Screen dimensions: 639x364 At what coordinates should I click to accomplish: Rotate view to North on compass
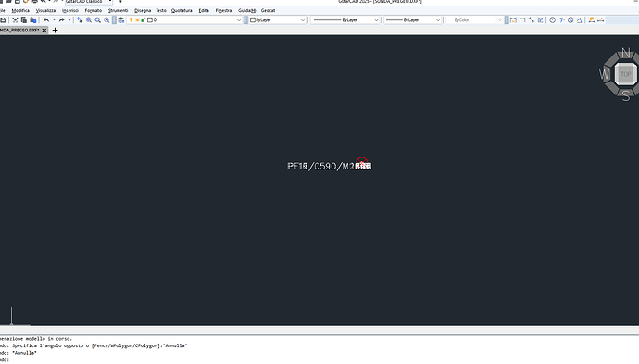click(x=626, y=53)
